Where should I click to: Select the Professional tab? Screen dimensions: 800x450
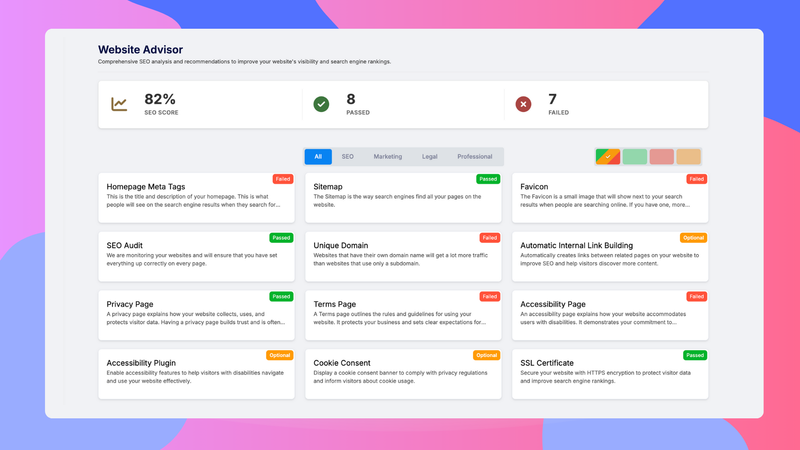(474, 156)
